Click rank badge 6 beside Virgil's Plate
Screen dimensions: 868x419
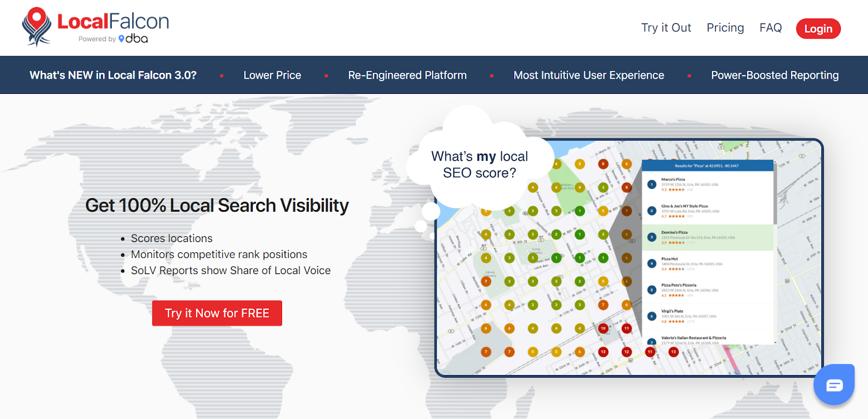652,316
